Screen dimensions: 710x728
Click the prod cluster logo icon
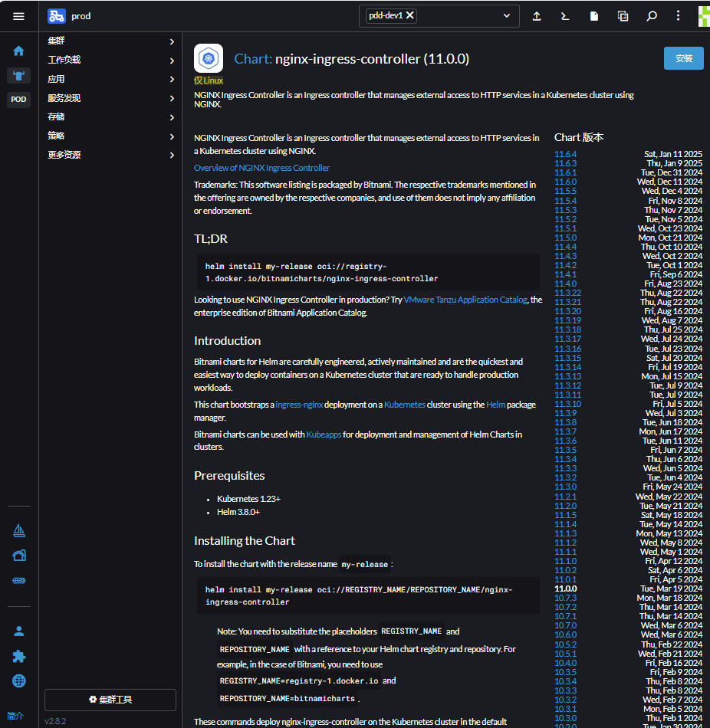click(x=56, y=16)
